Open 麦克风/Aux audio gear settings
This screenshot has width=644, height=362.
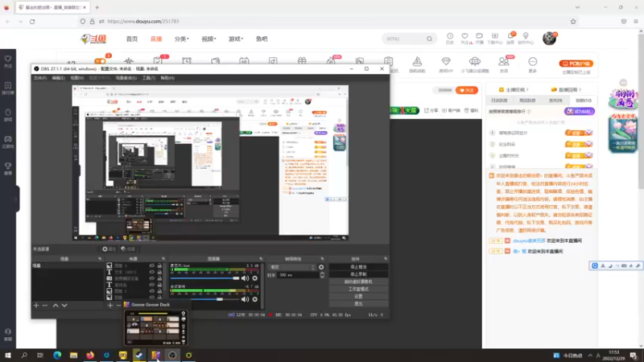coord(255,278)
